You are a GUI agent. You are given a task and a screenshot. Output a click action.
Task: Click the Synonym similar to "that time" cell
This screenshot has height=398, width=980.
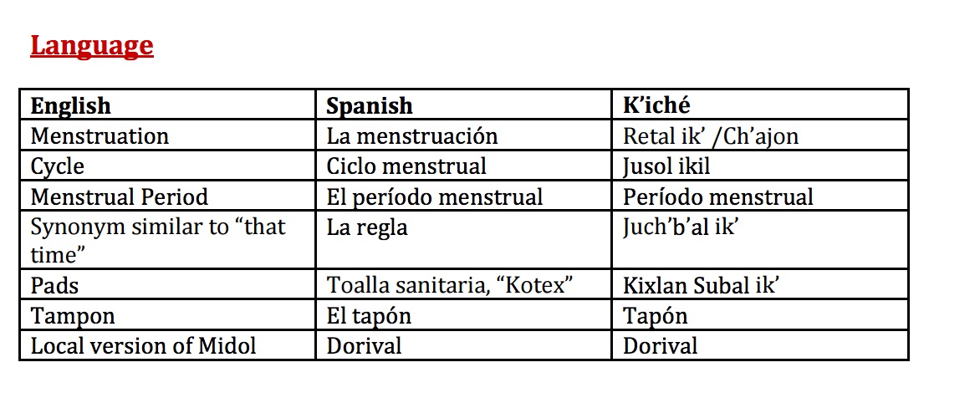[167, 240]
